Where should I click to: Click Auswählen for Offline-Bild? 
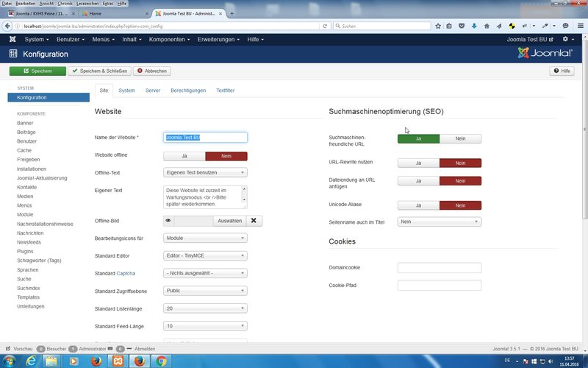pos(229,221)
